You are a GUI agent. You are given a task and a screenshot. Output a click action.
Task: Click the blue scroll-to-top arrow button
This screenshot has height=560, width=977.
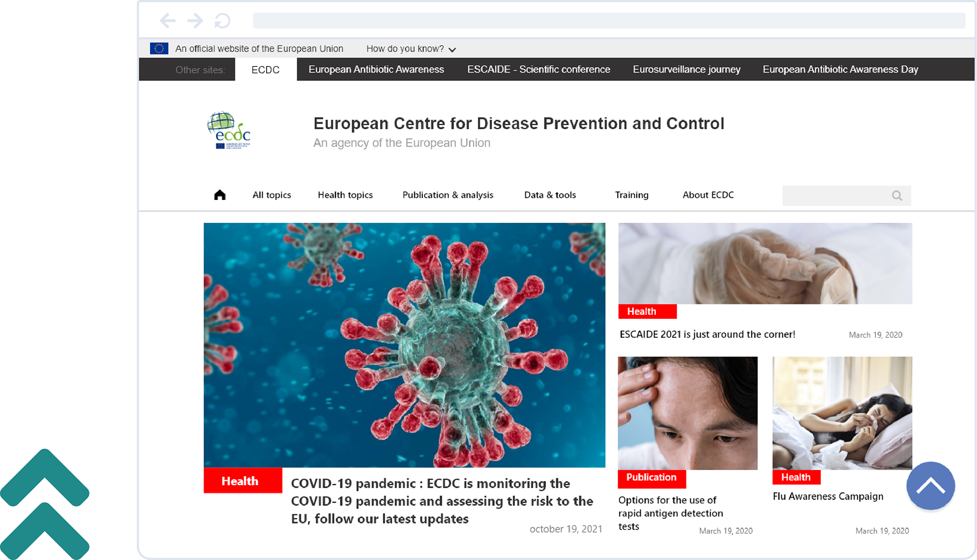(931, 486)
